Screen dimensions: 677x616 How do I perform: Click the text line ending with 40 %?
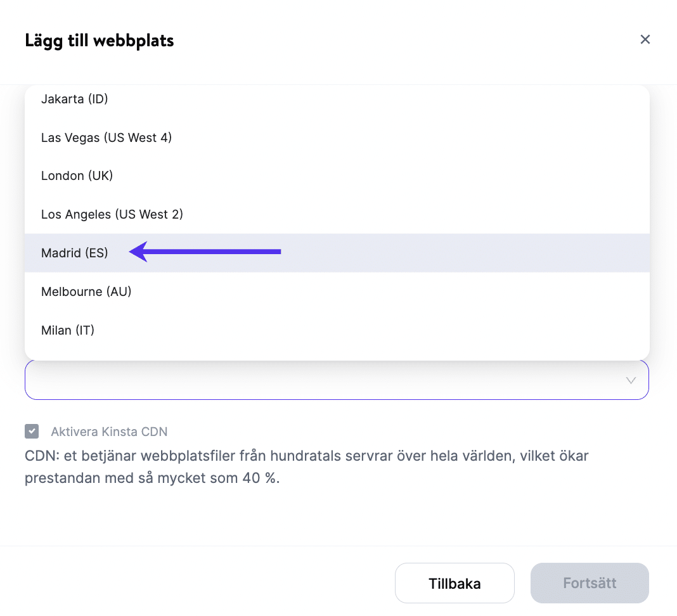coord(152,478)
